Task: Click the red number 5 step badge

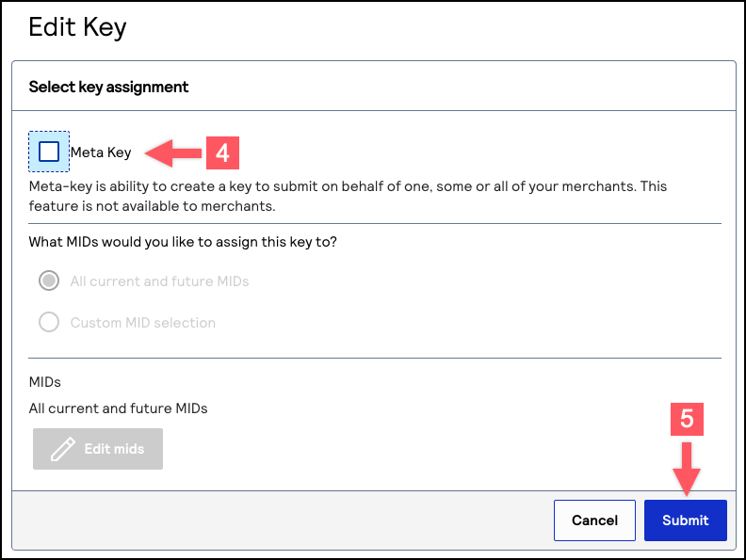Action: coord(687,419)
